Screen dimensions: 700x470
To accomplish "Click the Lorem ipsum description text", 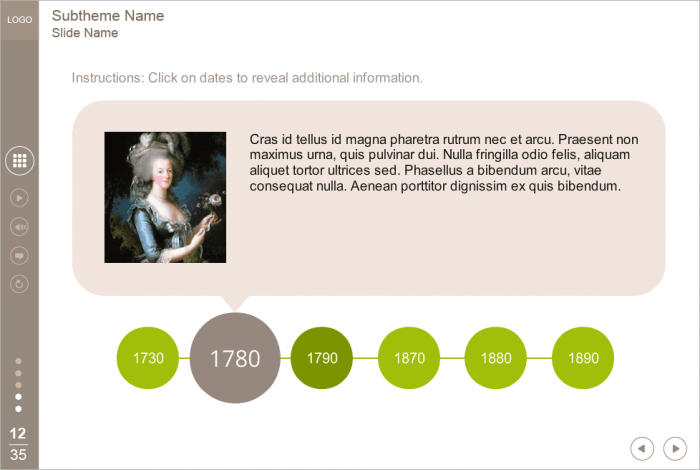I will [x=444, y=163].
